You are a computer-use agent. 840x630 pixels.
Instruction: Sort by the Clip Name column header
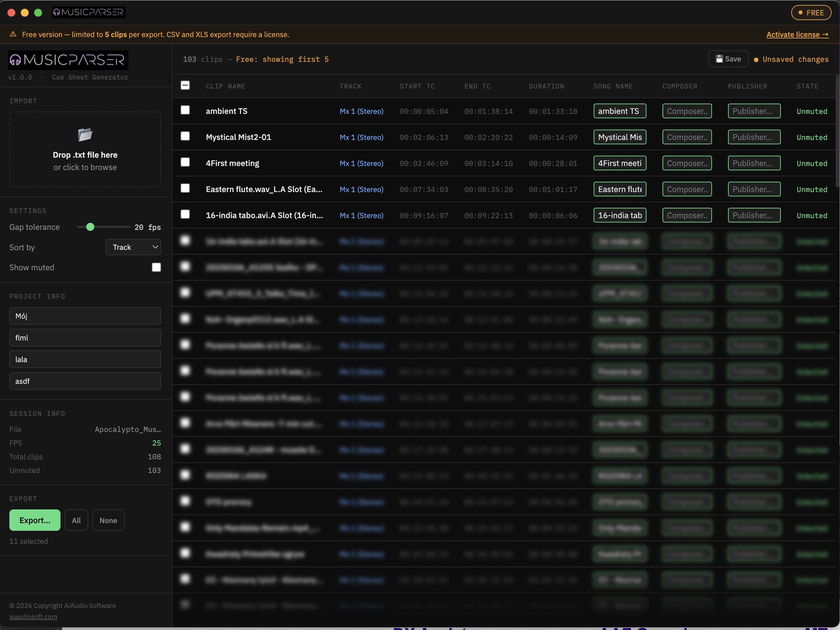pyautogui.click(x=225, y=86)
